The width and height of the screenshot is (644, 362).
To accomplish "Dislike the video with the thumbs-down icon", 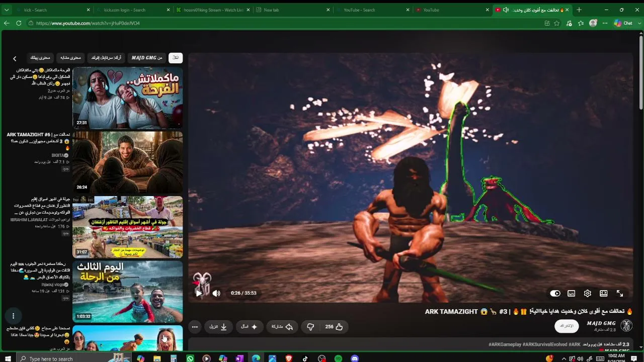I will 310,327.
